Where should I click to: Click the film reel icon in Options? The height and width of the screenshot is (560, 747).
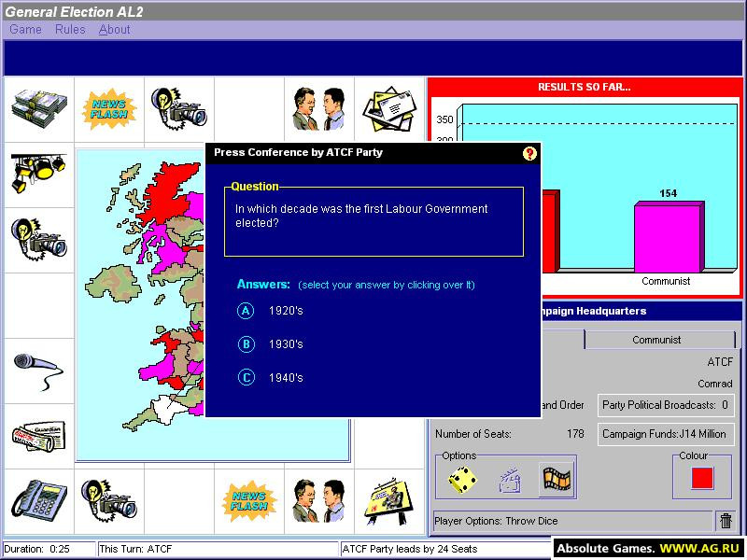click(557, 480)
